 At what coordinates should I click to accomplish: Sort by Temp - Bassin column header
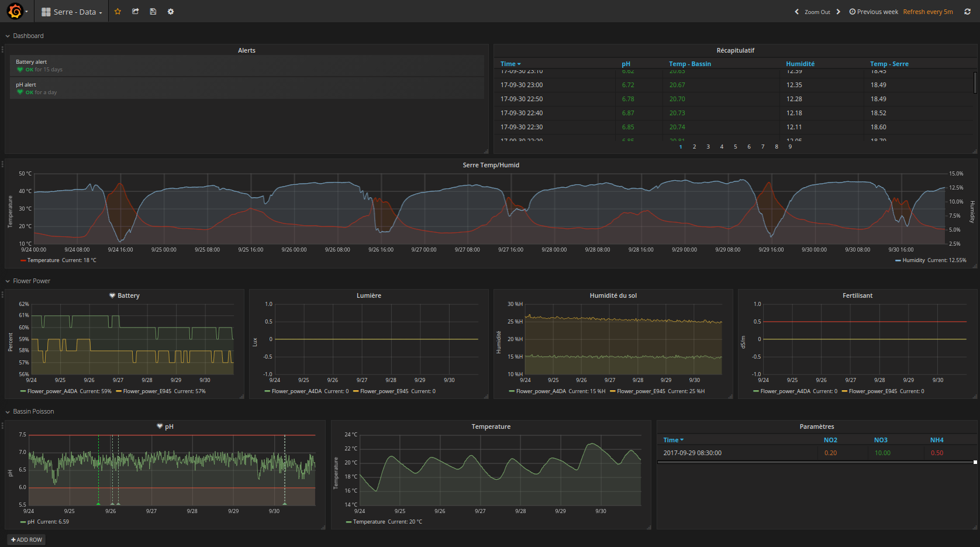click(x=690, y=64)
